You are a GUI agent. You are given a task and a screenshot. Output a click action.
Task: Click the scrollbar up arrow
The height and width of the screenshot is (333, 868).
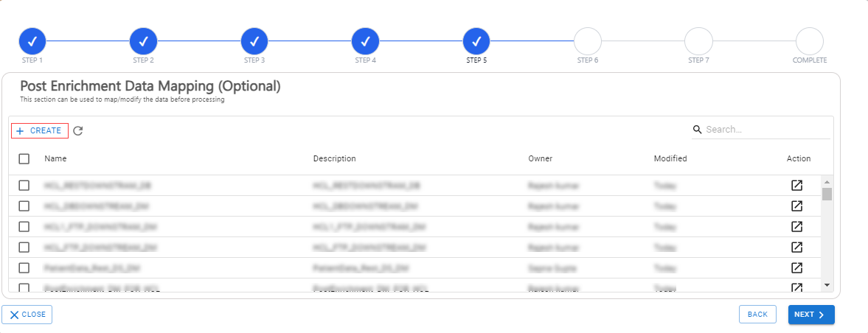pos(827,182)
